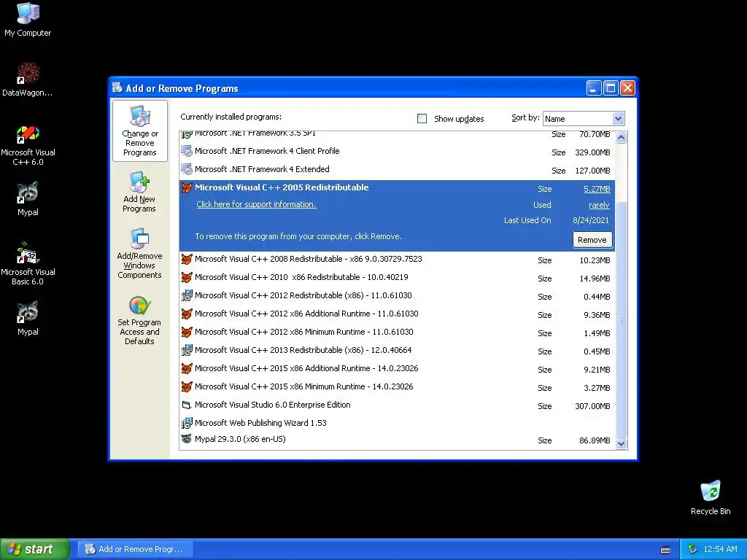This screenshot has width=747, height=560.
Task: Click the Visual C++ 2008 Redistributable icon
Action: [187, 260]
